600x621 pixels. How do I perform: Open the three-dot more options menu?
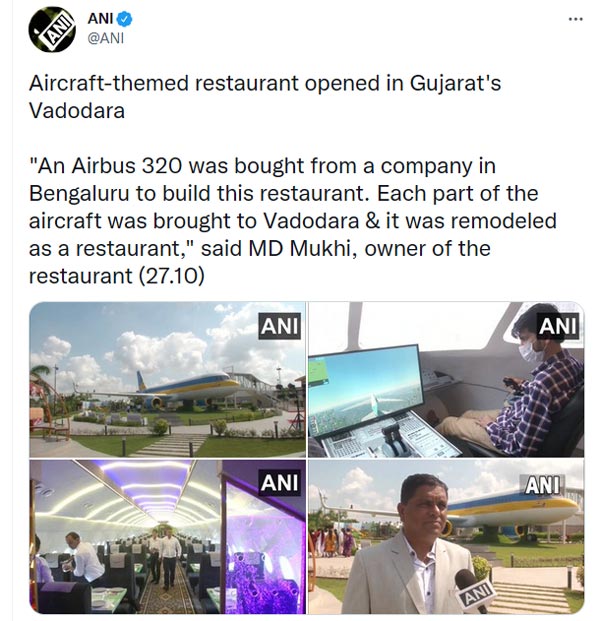pyautogui.click(x=575, y=19)
